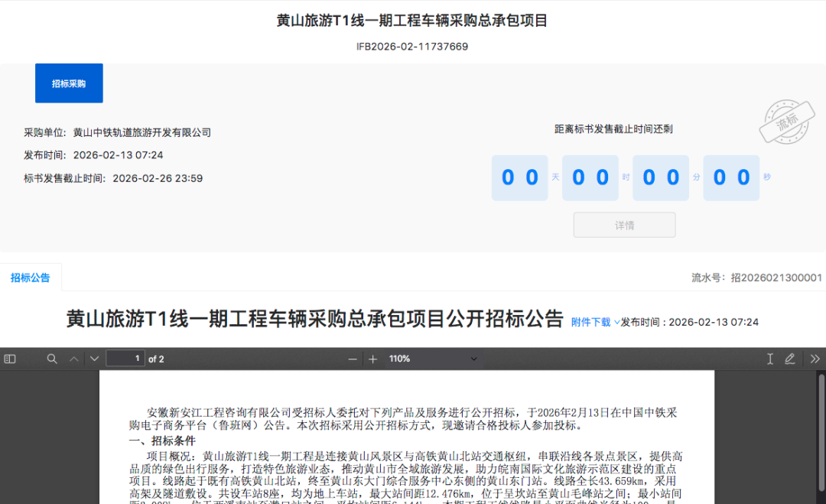Click the seconds countdown box
The height and width of the screenshot is (504, 826).
tap(731, 178)
